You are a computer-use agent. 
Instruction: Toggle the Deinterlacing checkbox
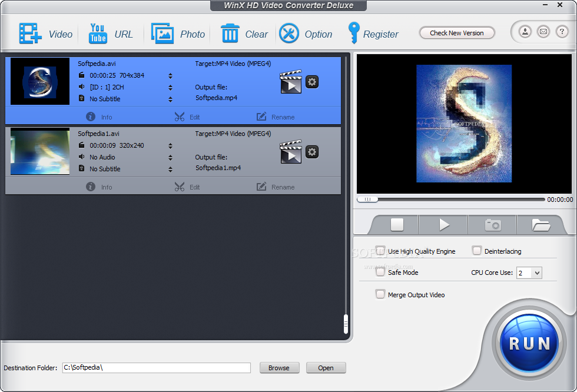[477, 251]
